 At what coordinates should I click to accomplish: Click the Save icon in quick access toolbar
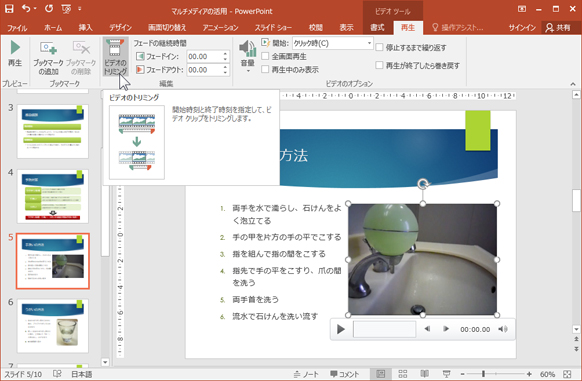9,9
